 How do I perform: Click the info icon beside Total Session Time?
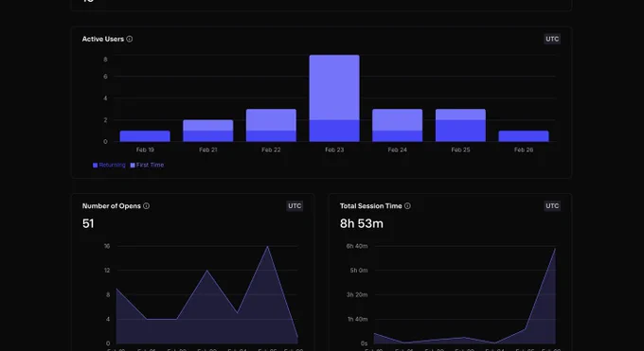pos(407,206)
